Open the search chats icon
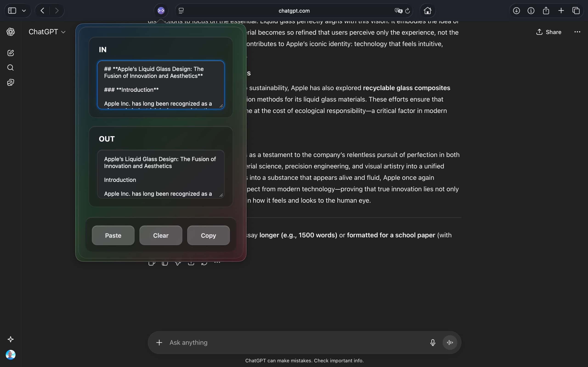588x367 pixels. (x=11, y=67)
